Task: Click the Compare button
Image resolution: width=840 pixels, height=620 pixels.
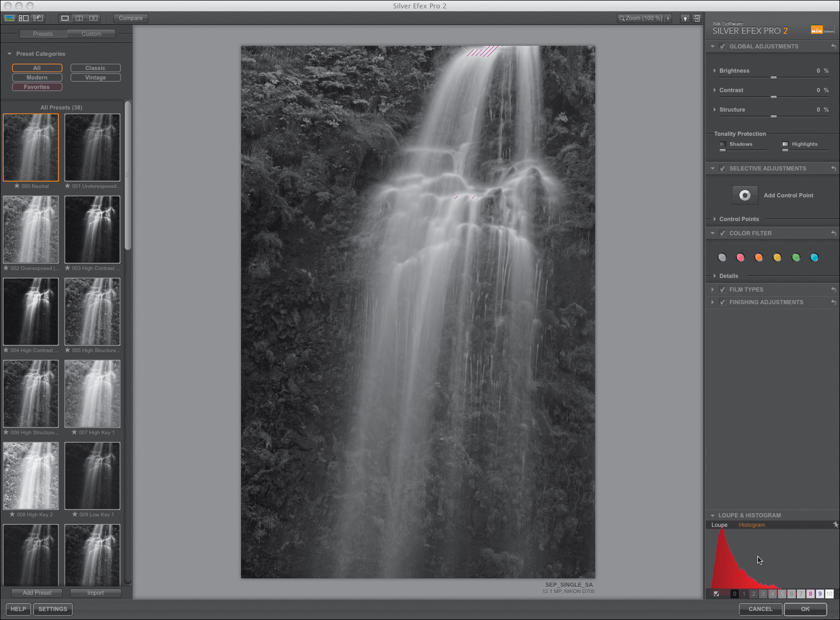Action: tap(131, 18)
